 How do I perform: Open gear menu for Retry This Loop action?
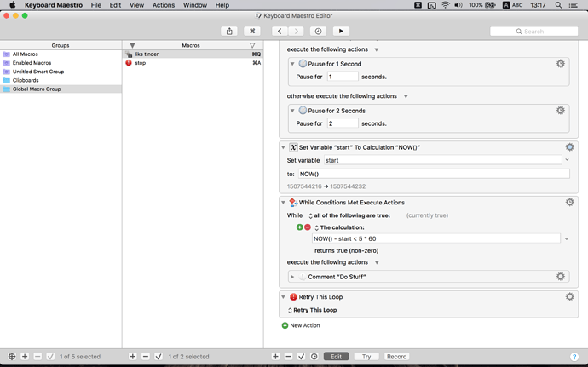(x=569, y=297)
